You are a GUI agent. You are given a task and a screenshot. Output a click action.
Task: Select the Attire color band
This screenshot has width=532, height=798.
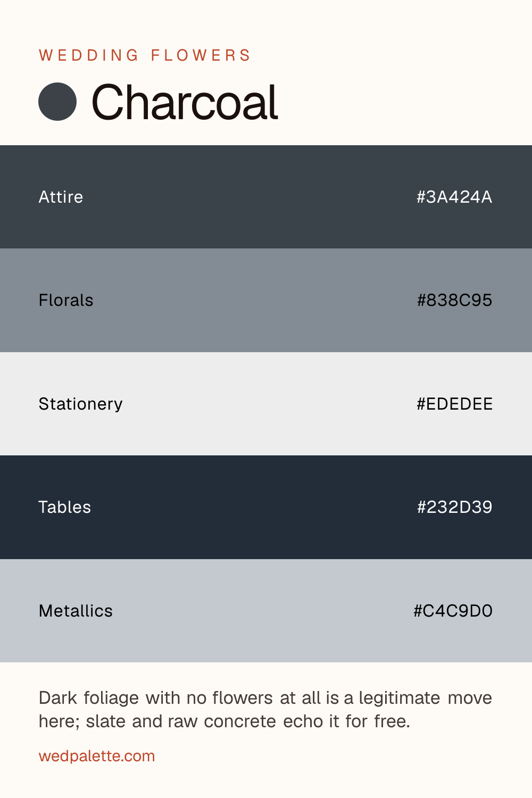266,197
